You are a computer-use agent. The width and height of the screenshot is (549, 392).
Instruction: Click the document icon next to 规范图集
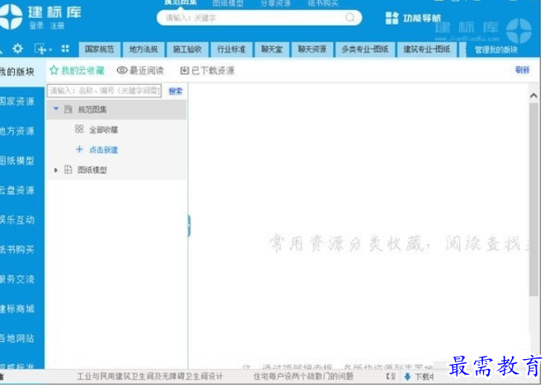[x=68, y=110]
